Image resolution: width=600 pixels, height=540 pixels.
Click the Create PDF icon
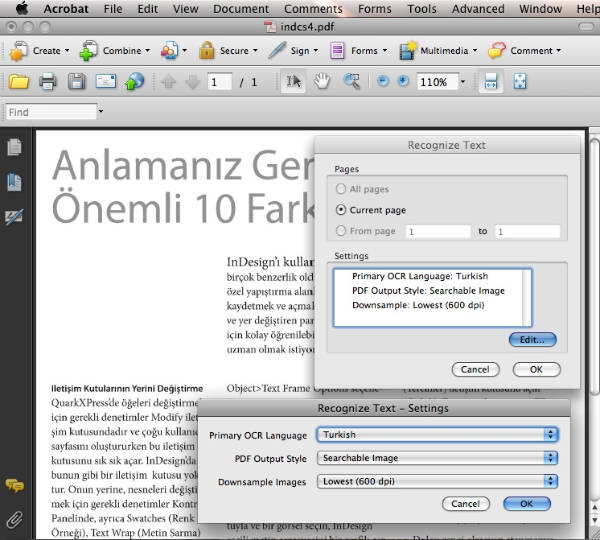(x=18, y=51)
